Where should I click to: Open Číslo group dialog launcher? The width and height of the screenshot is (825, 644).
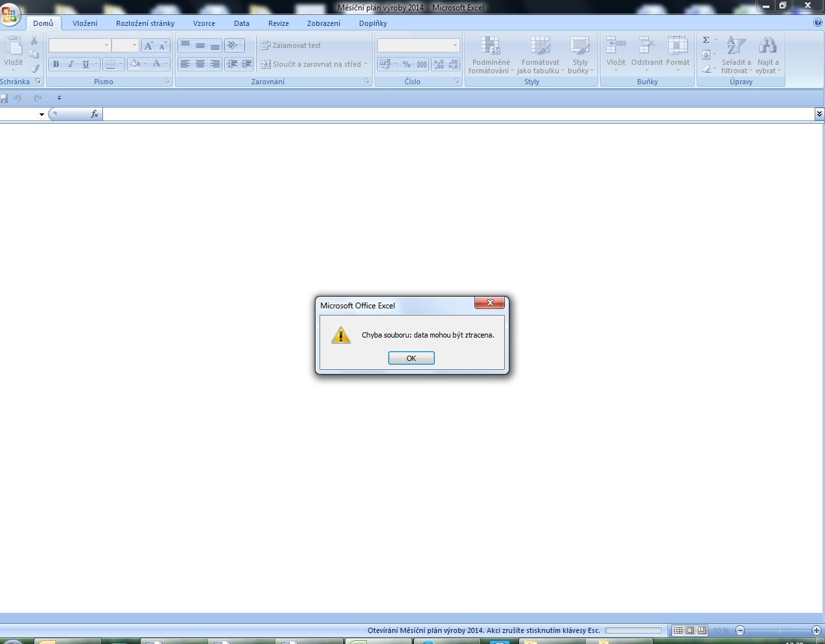point(457,82)
